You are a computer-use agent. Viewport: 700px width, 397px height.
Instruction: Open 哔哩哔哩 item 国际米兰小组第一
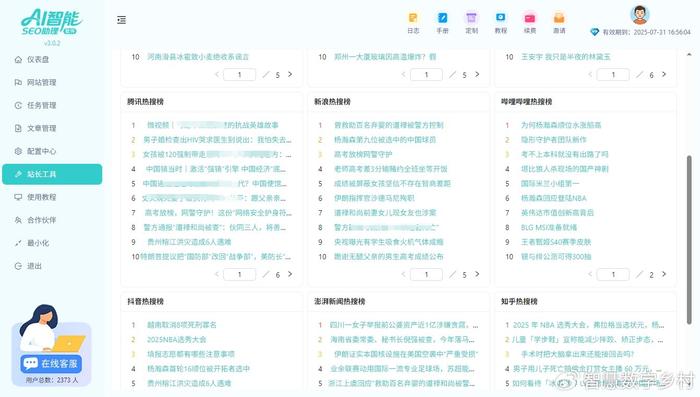(x=550, y=184)
